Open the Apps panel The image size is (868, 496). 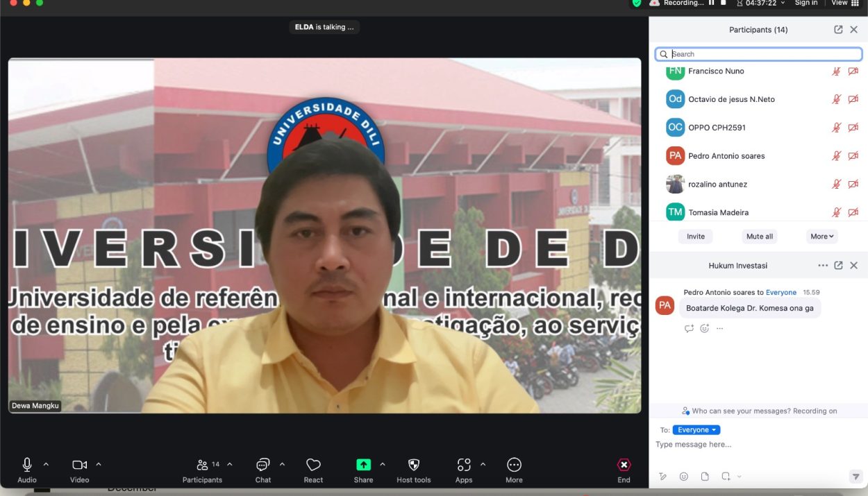[x=463, y=470]
